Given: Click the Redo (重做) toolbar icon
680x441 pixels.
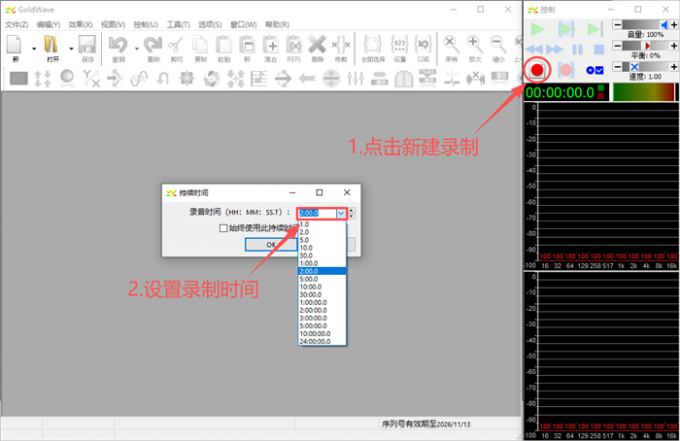Looking at the screenshot, I should click(153, 45).
